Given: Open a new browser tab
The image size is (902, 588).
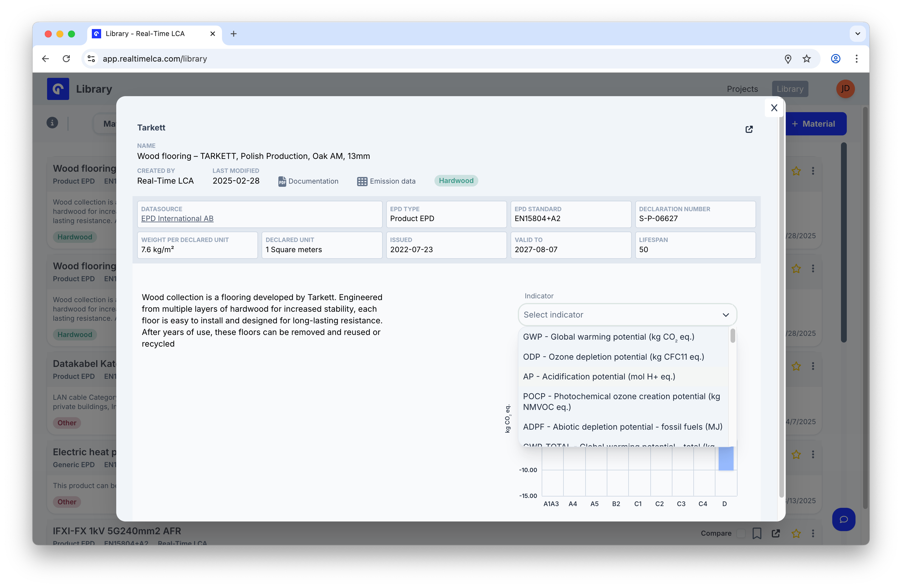Looking at the screenshot, I should 233,34.
